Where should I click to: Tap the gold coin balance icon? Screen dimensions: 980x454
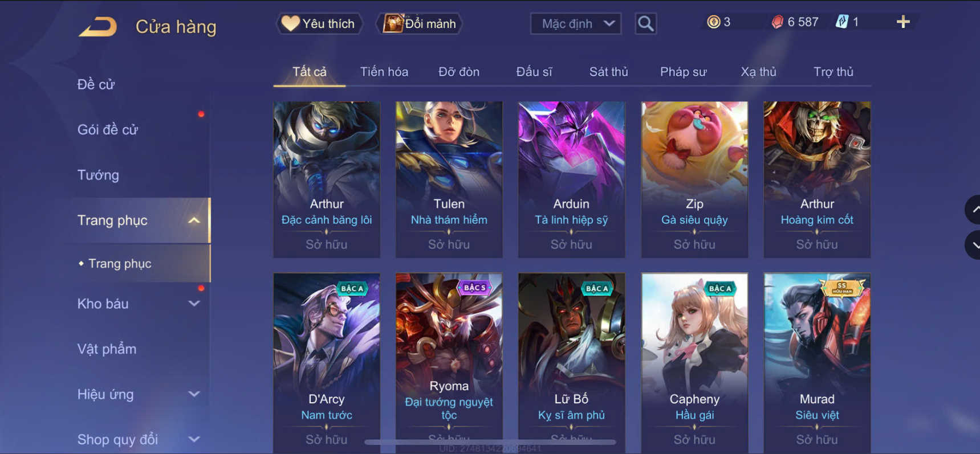(713, 22)
